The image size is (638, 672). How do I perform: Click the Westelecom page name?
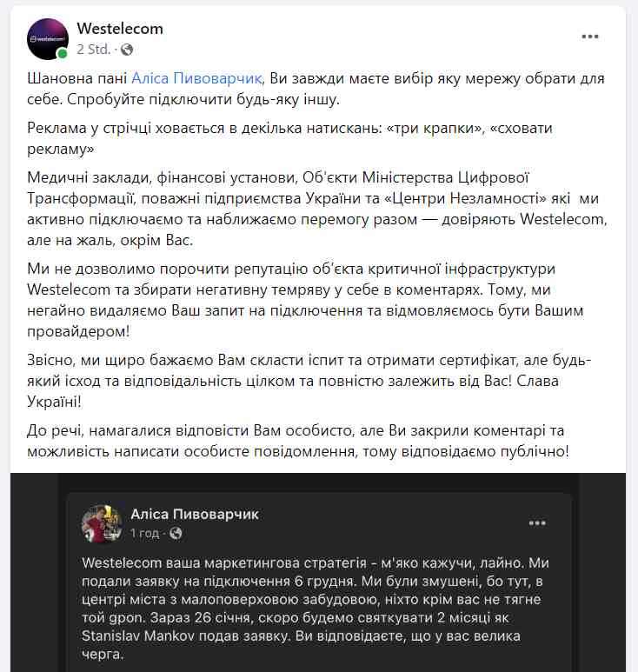120,29
